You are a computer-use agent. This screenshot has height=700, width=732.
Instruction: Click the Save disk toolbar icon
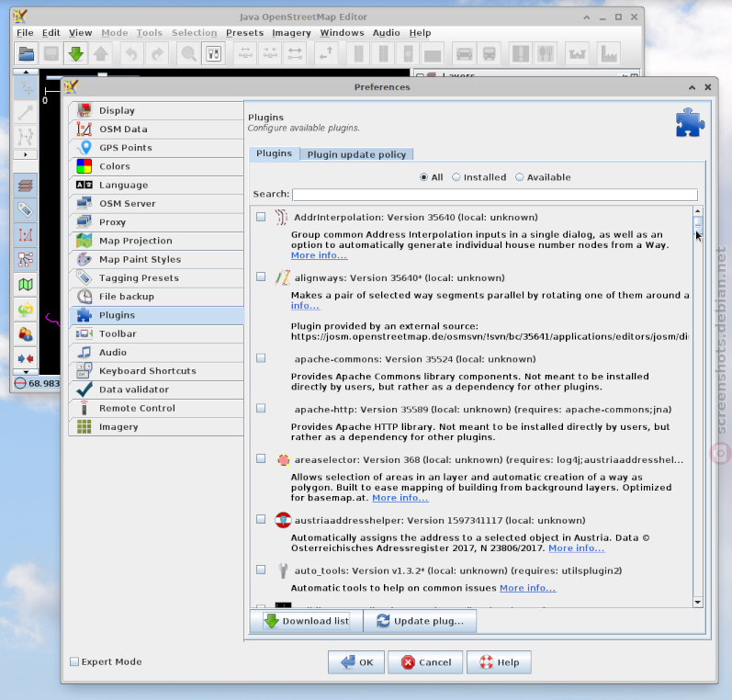click(51, 53)
